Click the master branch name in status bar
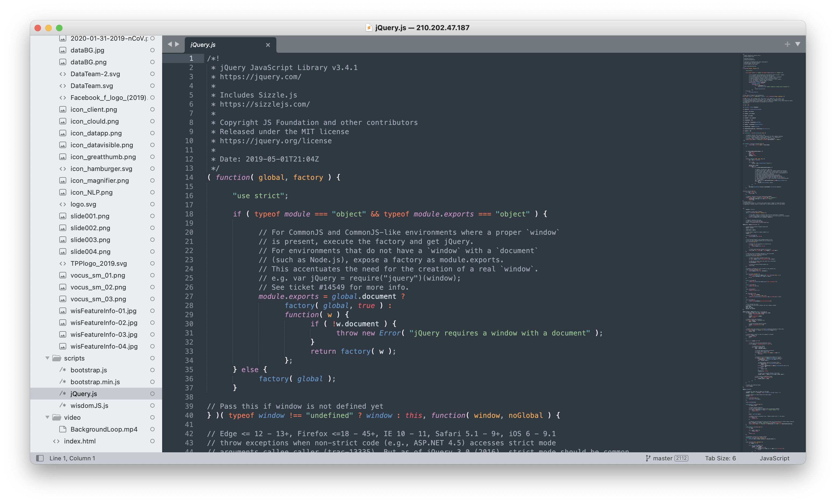The height and width of the screenshot is (504, 836). point(663,458)
